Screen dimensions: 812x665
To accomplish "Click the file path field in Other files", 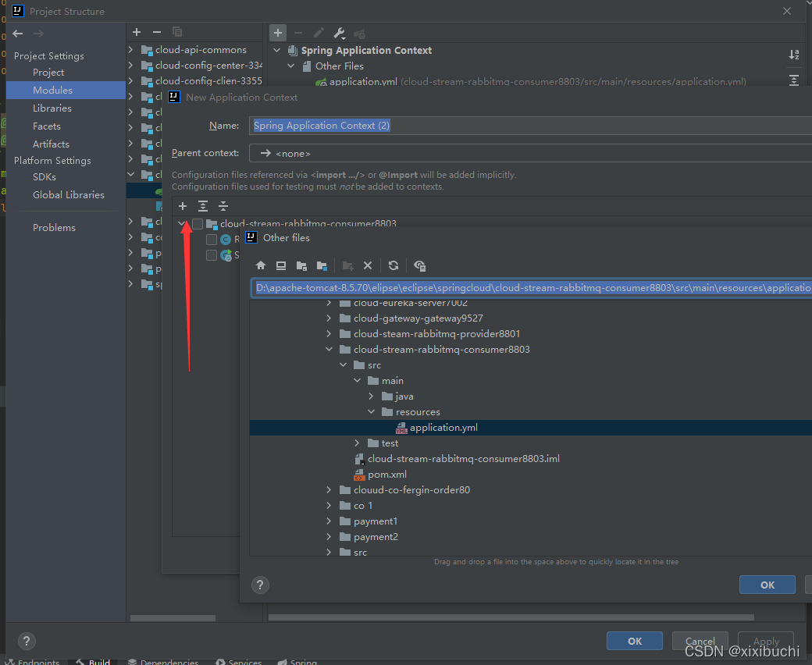I will click(532, 288).
